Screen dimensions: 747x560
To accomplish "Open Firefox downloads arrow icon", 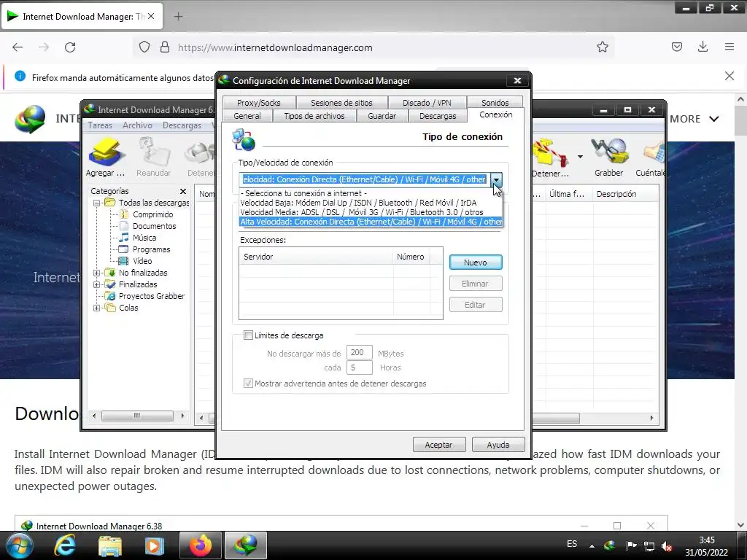I will (703, 47).
